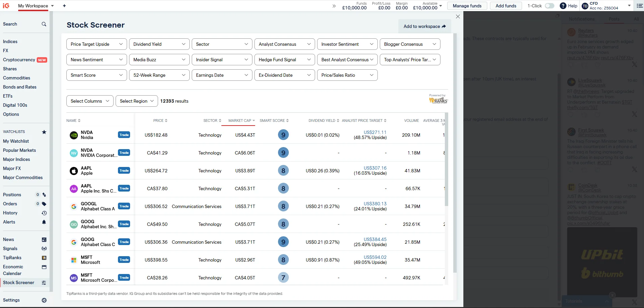This screenshot has width=644, height=308.
Task: Open the Search magnifier icon
Action: point(44,24)
